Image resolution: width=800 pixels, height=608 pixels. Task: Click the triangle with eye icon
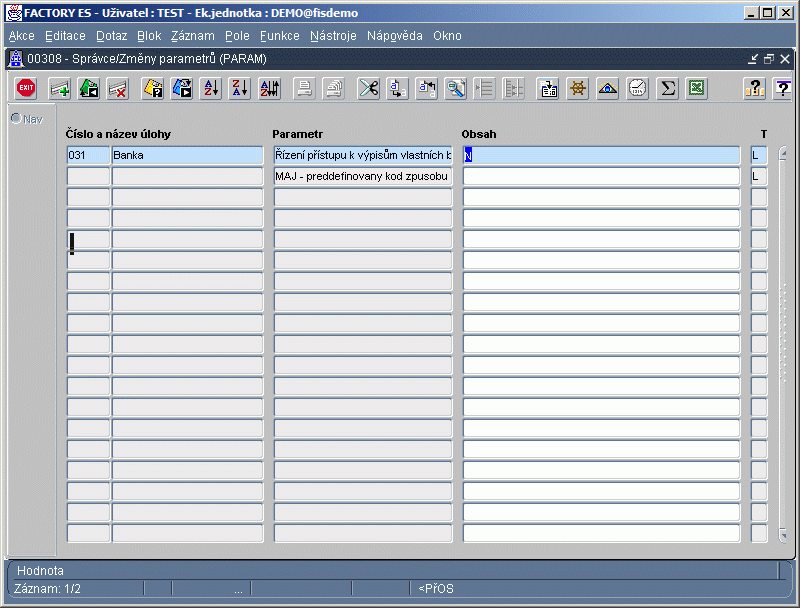click(x=608, y=89)
